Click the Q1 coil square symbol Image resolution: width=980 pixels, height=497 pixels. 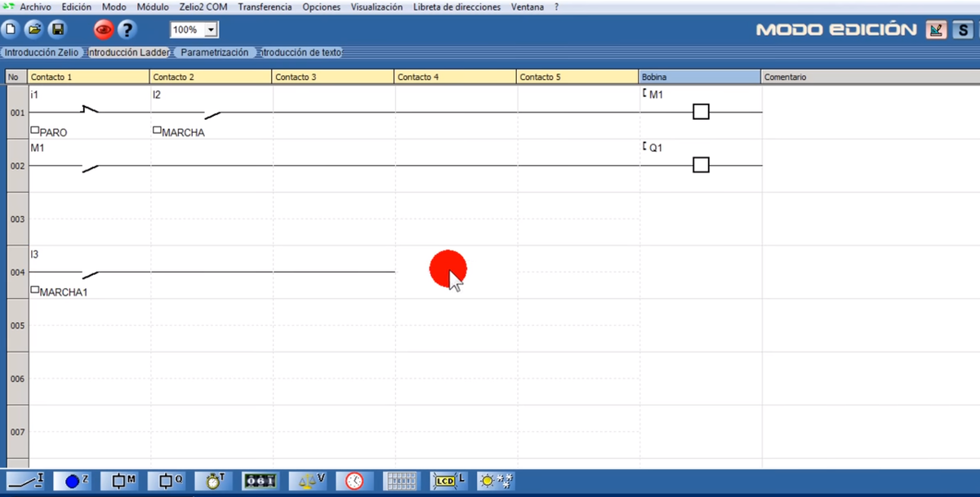(701, 165)
